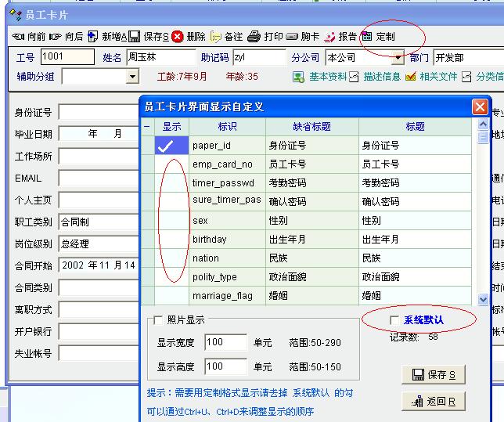
Task: Collapse the grid using the minus header button
Action: [147, 126]
